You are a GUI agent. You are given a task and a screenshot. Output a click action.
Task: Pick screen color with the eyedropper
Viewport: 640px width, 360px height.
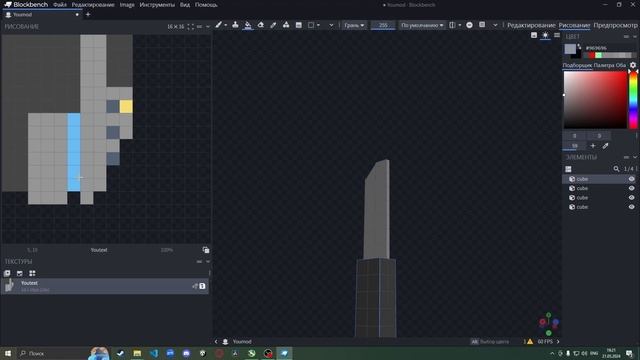(x=606, y=146)
